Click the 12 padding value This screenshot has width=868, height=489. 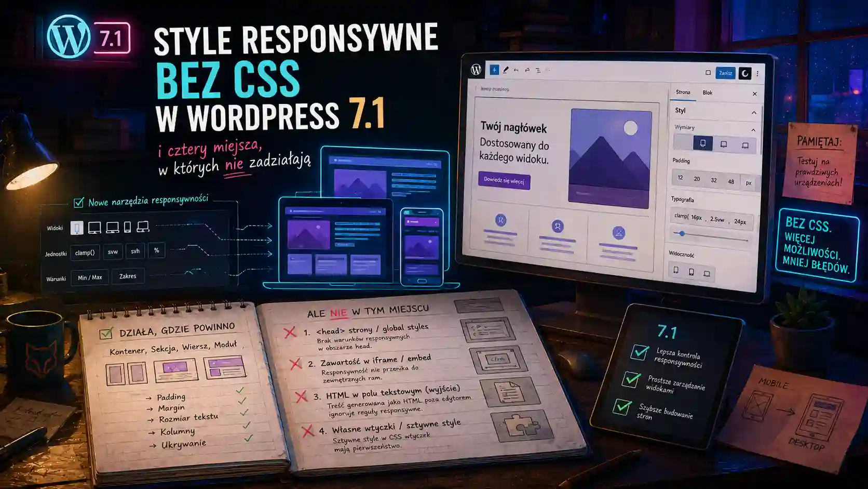pos(680,178)
